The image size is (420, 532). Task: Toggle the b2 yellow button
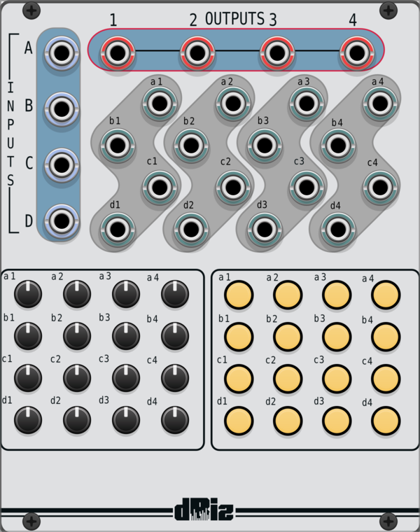pyautogui.click(x=288, y=337)
